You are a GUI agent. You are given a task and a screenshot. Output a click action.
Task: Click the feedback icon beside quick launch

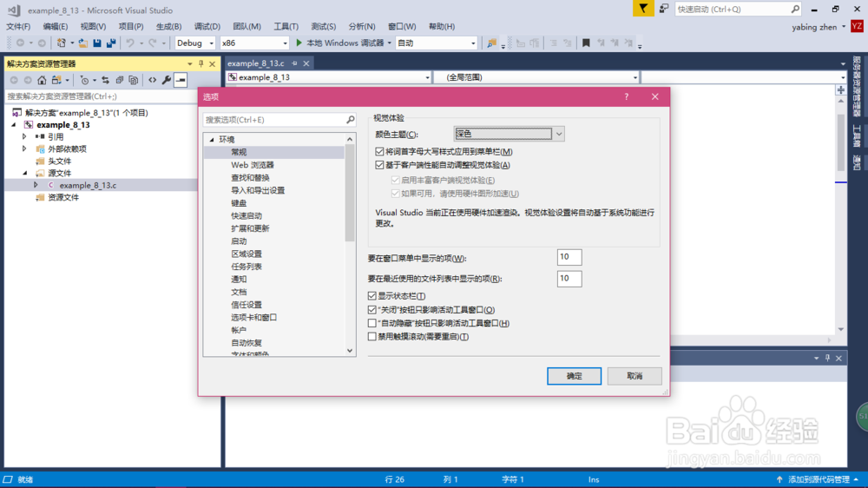pos(664,9)
